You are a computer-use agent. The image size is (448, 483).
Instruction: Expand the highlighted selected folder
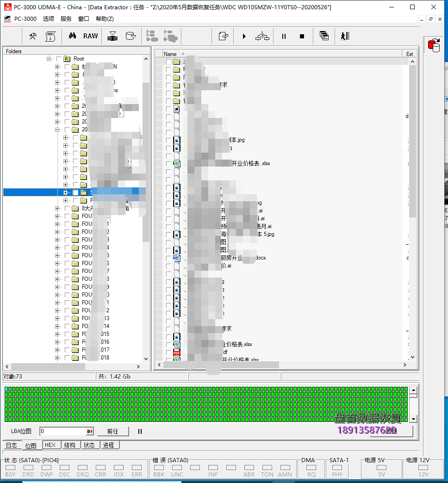tap(65, 192)
